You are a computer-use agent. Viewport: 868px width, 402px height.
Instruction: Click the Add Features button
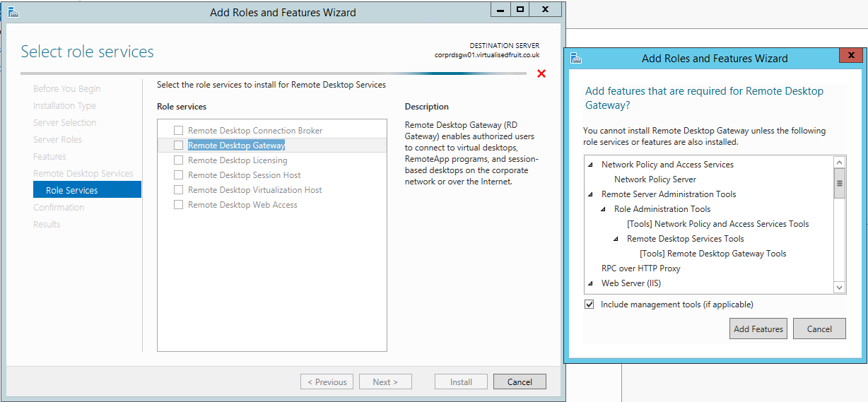click(758, 329)
